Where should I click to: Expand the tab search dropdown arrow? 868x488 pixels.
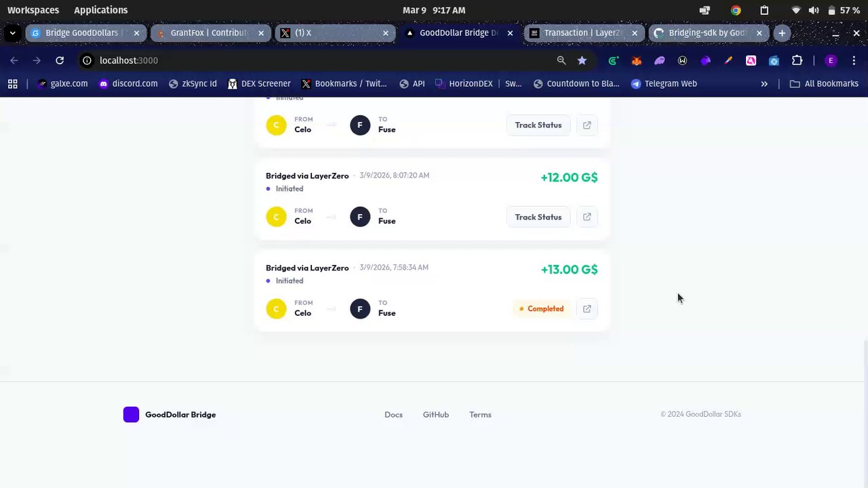(x=12, y=33)
